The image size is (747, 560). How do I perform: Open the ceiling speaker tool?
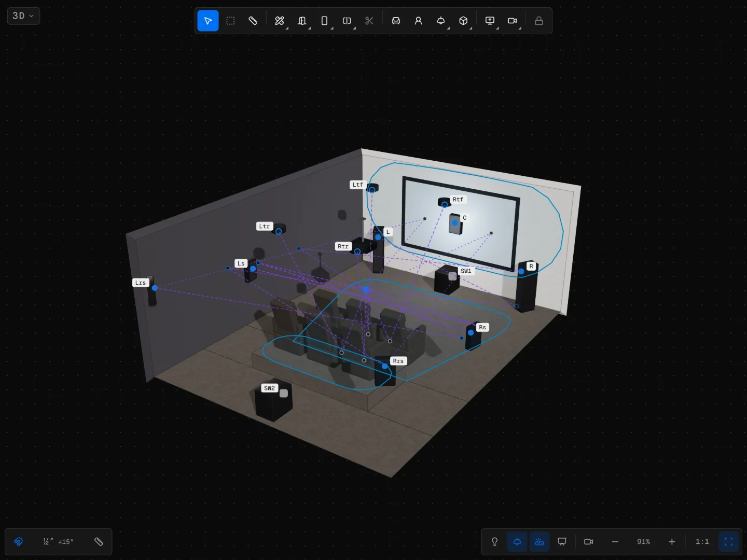click(x=441, y=21)
